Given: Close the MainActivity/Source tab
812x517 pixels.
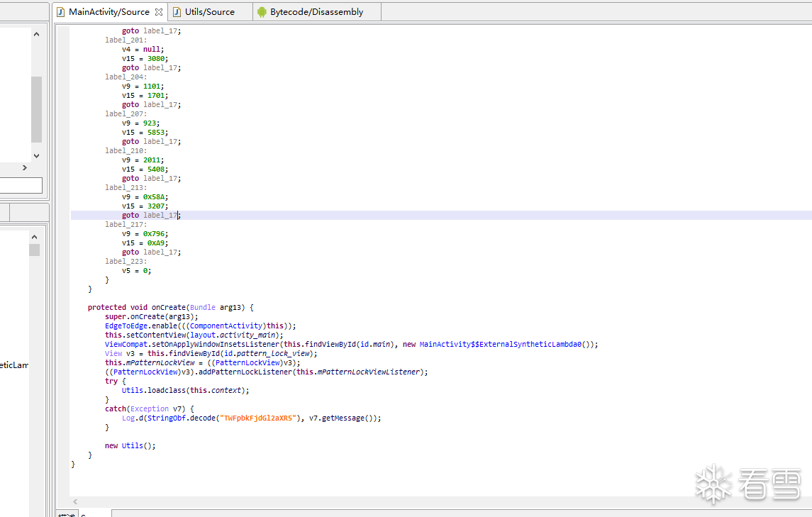Looking at the screenshot, I should coord(159,12).
